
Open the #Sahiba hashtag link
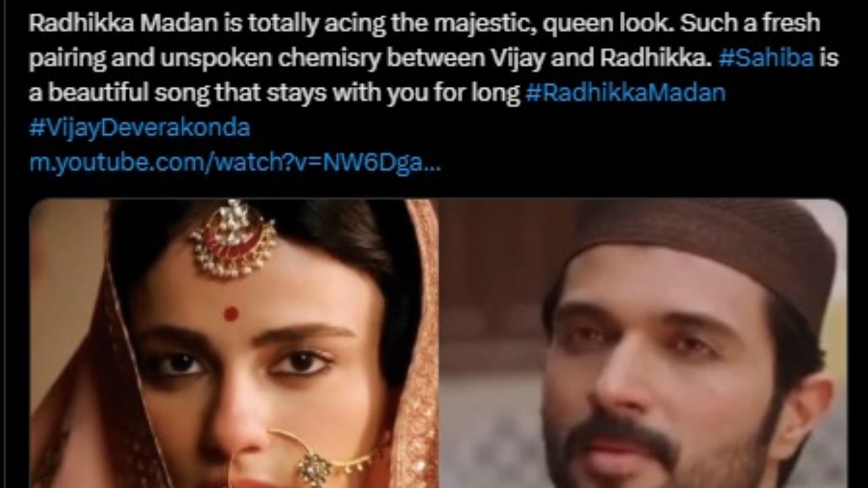point(766,58)
